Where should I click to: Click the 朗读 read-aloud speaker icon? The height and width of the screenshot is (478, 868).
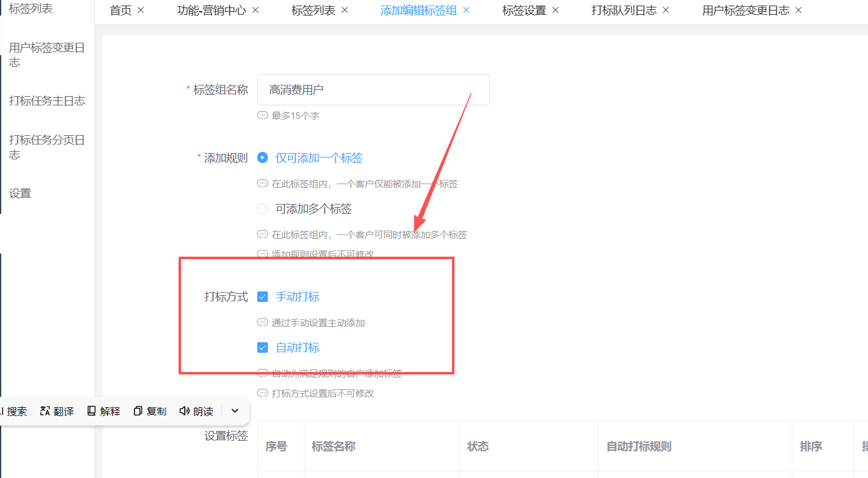click(x=184, y=411)
